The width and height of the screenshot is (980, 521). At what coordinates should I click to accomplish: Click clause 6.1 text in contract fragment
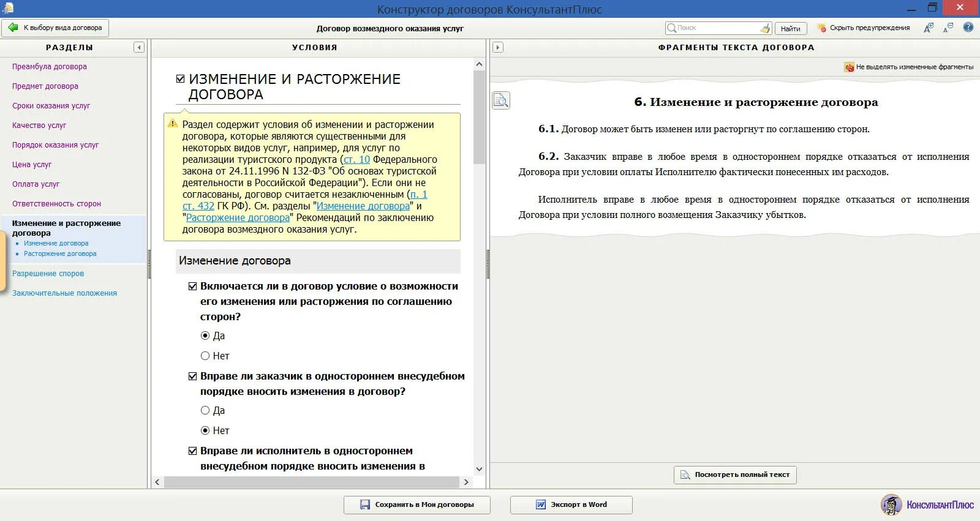click(704, 129)
